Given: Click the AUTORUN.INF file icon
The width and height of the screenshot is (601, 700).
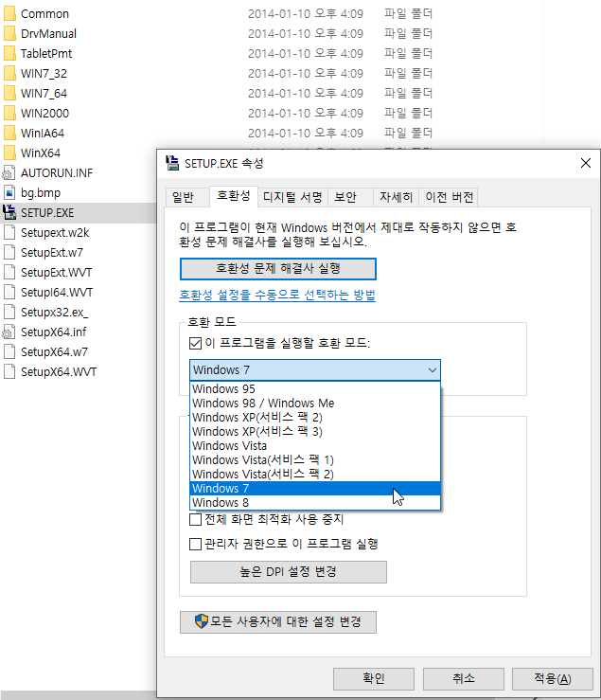Looking at the screenshot, I should 9,172.
